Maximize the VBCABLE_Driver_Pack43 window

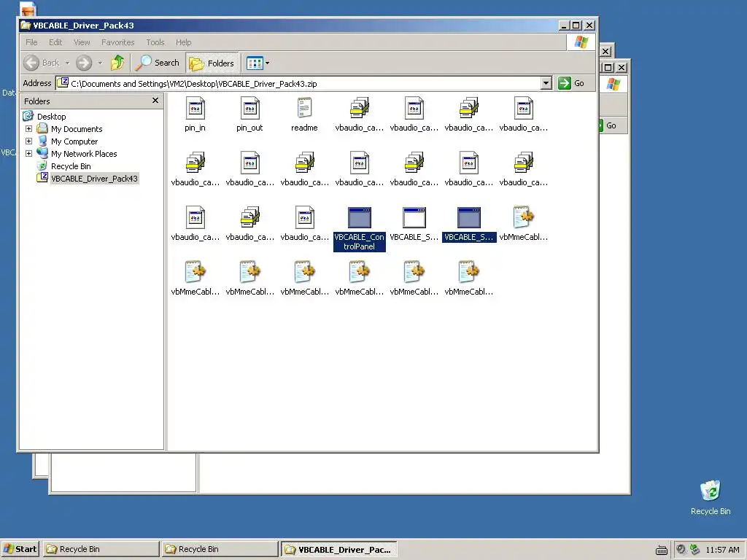pos(576,26)
